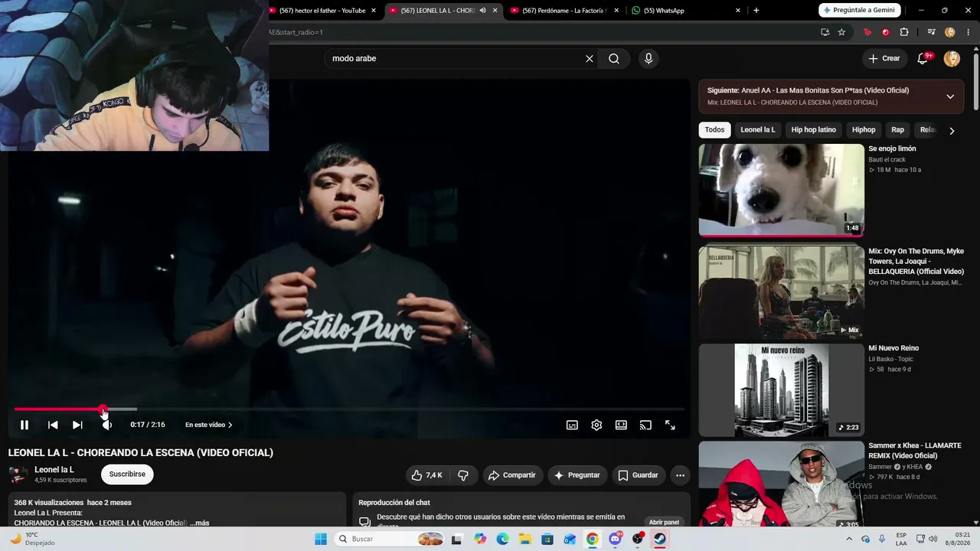This screenshot has height=551, width=980.
Task: Open Microsoft Edge from the taskbar
Action: [502, 539]
